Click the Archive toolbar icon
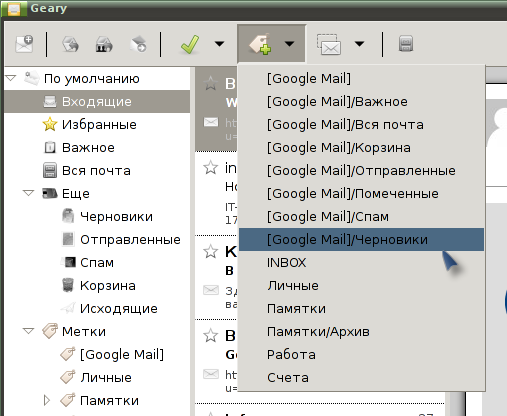The width and height of the screenshot is (507, 416). tap(406, 44)
